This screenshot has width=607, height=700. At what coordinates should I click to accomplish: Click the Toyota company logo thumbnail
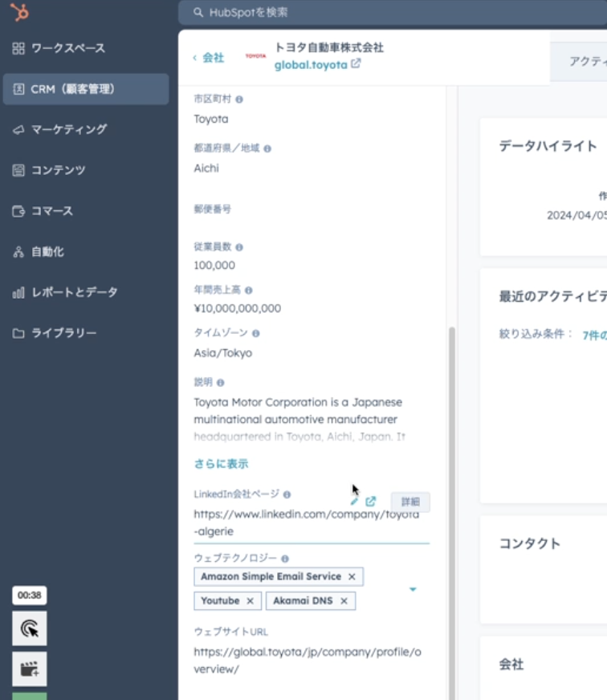255,56
